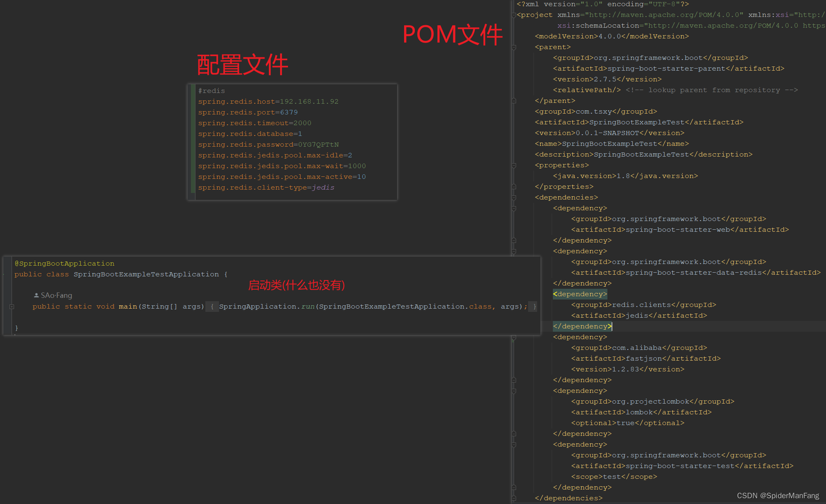Collapse the <properties> block in gutter

(x=514, y=165)
